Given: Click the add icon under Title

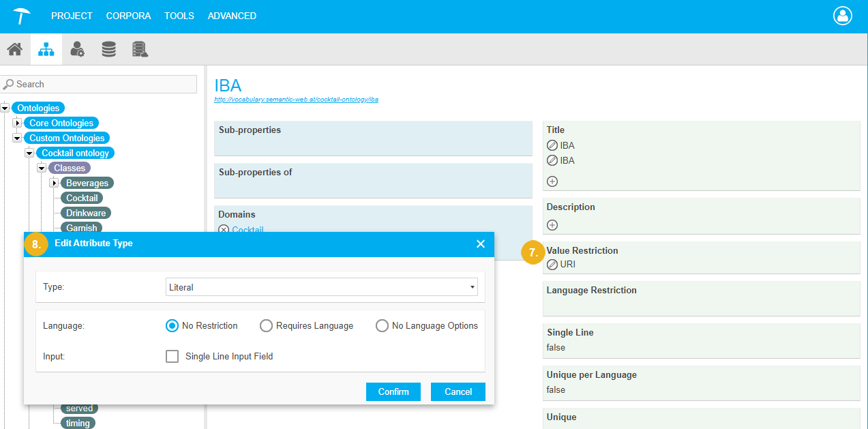Looking at the screenshot, I should click(x=552, y=181).
